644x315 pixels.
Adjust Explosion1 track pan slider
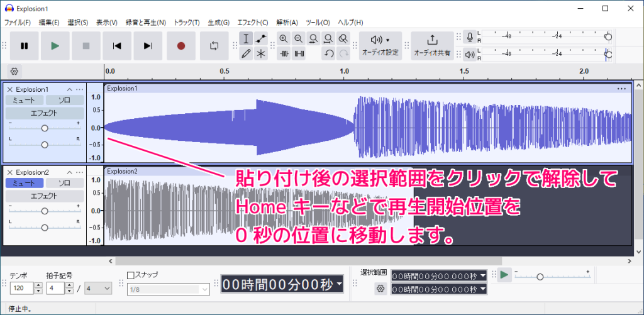45,145
